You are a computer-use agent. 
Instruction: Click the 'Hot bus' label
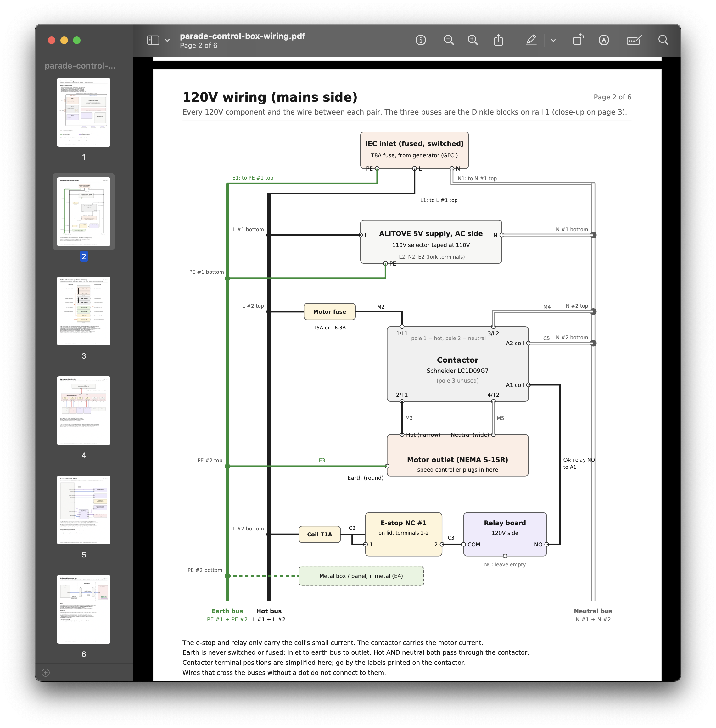[269, 611]
